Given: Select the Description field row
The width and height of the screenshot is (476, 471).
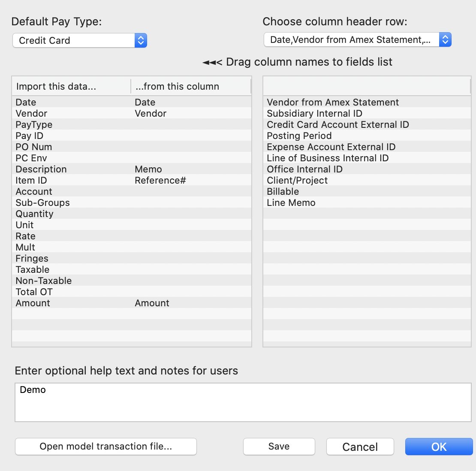Looking at the screenshot, I should [x=132, y=169].
